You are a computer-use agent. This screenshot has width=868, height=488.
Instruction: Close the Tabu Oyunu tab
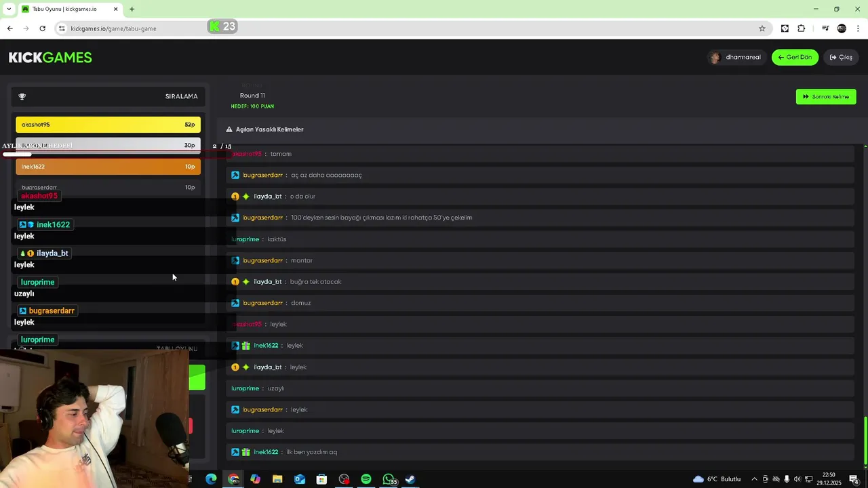(115, 9)
